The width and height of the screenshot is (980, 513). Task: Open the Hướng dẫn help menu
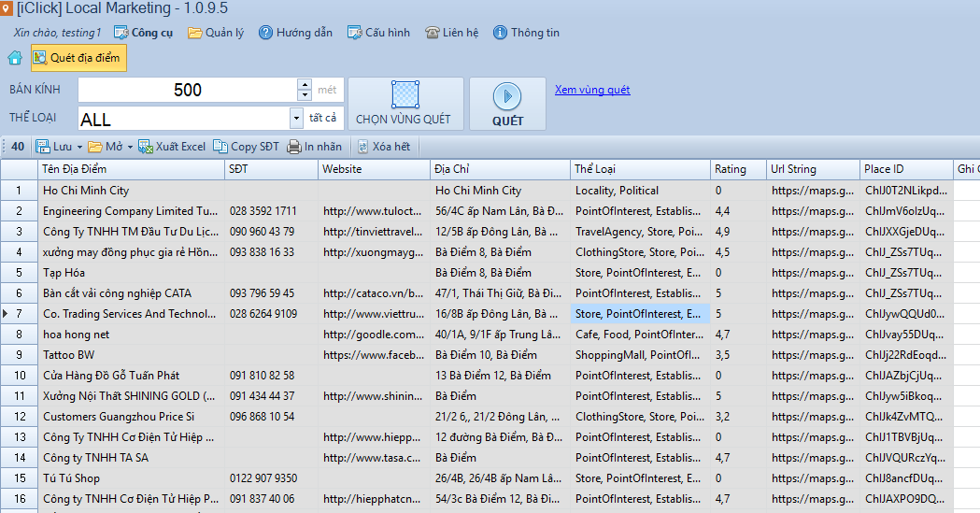pos(295,33)
